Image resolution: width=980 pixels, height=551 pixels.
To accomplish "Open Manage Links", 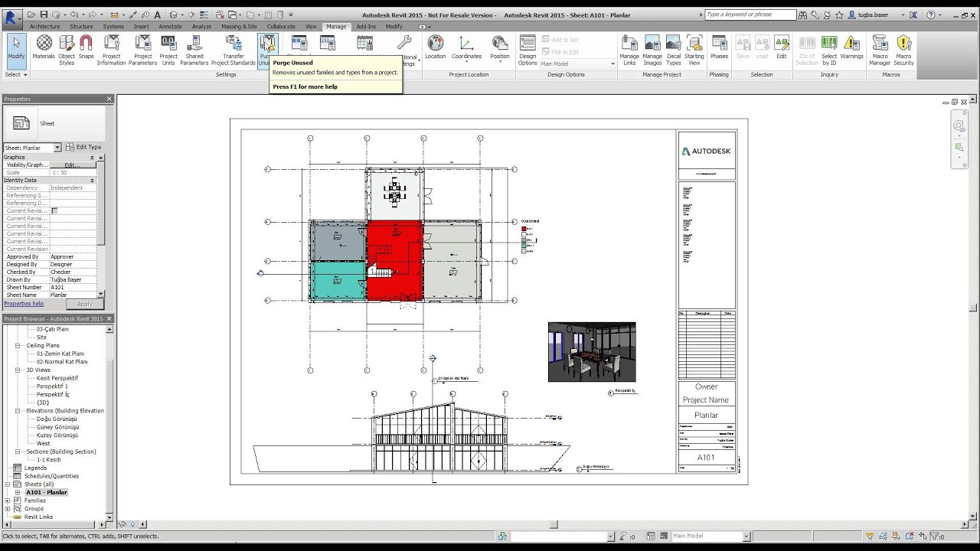I will [x=629, y=50].
